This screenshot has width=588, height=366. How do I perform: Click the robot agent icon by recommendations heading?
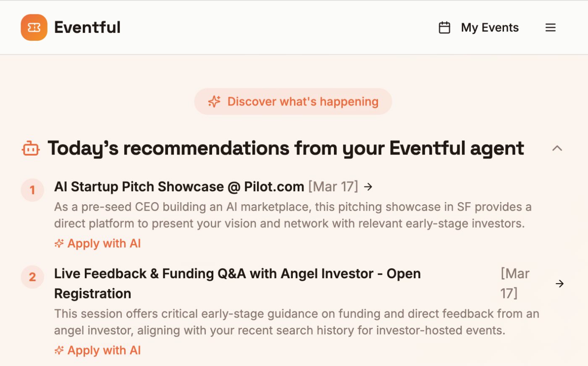click(31, 149)
